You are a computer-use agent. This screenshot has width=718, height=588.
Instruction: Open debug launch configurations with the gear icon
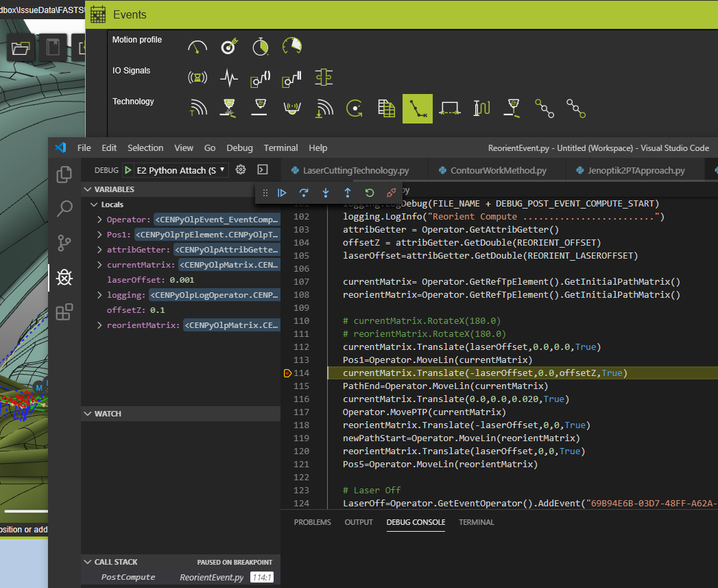[x=239, y=169]
